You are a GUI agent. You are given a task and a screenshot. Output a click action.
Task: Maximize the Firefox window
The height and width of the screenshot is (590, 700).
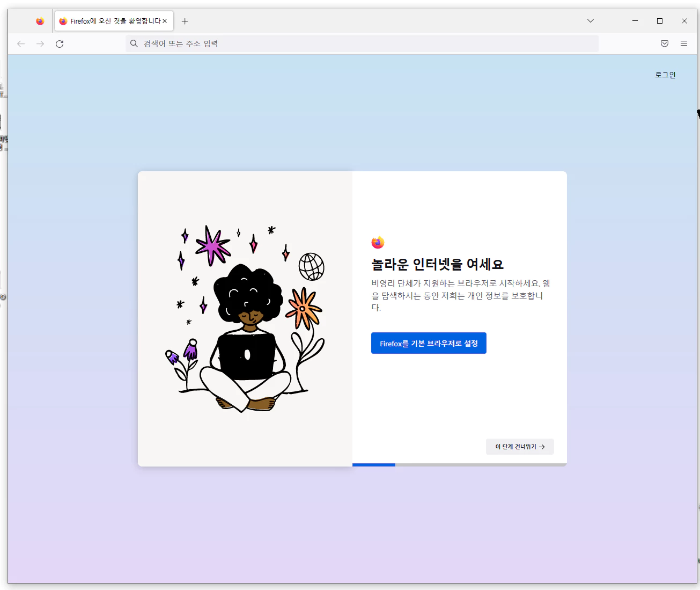(660, 21)
